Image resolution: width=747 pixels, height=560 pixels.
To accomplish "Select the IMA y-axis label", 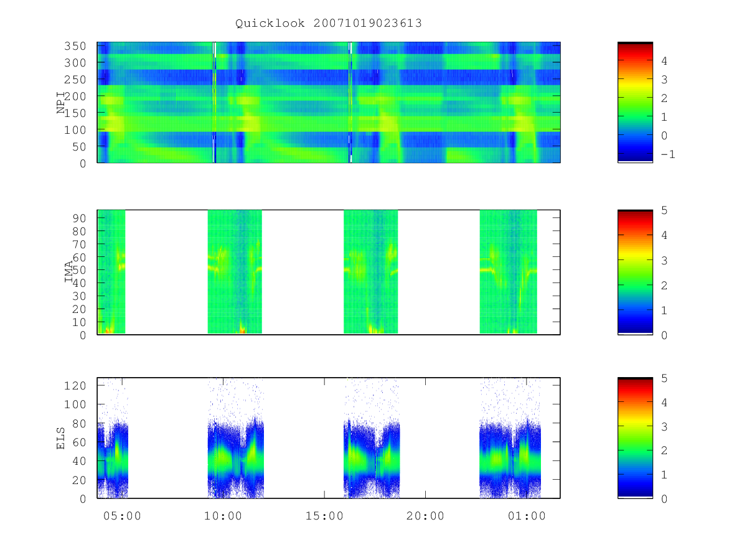I will coord(69,272).
